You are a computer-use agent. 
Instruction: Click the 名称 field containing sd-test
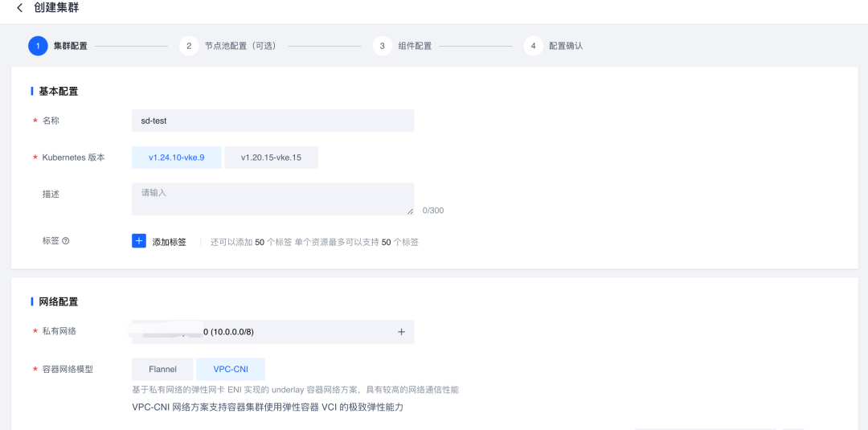tap(272, 121)
